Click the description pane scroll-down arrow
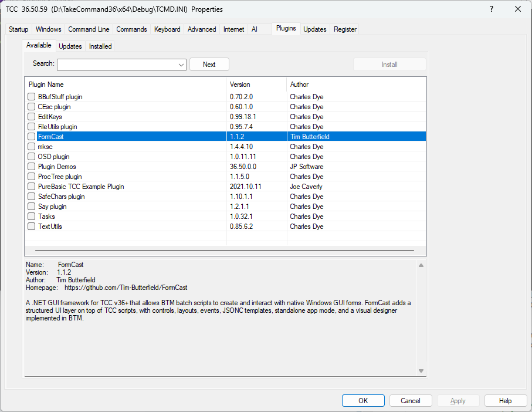This screenshot has height=412, width=532. [x=421, y=371]
